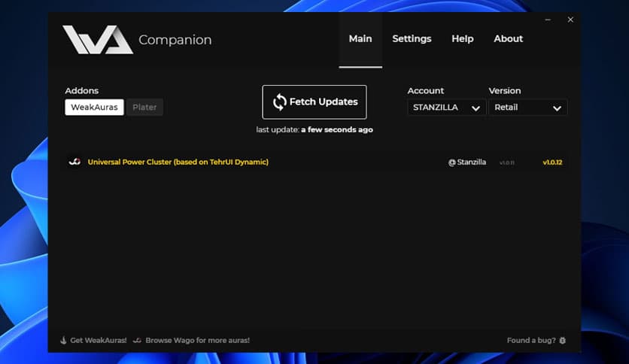The height and width of the screenshot is (364, 629).
Task: Open the Settings tab
Action: click(x=412, y=39)
